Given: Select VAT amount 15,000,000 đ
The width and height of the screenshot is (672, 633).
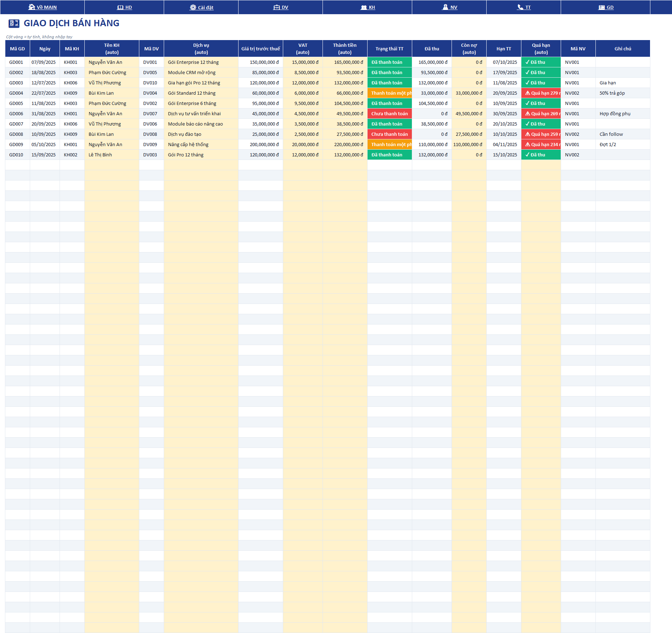Looking at the screenshot, I should [303, 62].
